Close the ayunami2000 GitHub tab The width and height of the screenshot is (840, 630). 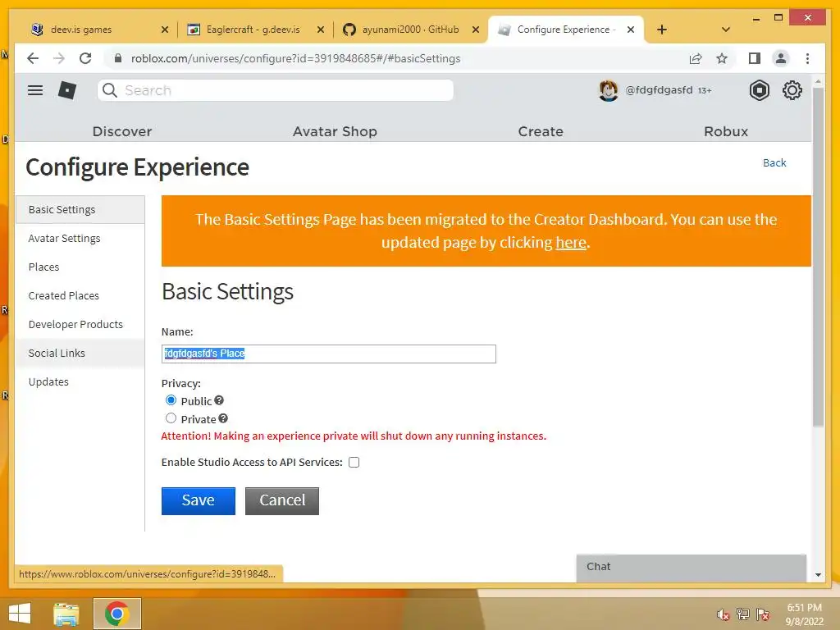[x=476, y=30]
